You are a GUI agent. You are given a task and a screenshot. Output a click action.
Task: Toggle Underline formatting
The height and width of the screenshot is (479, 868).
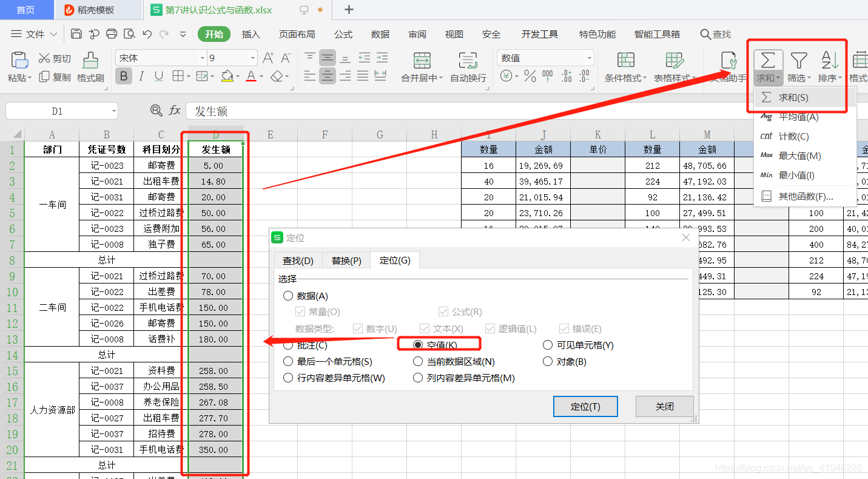coord(159,76)
